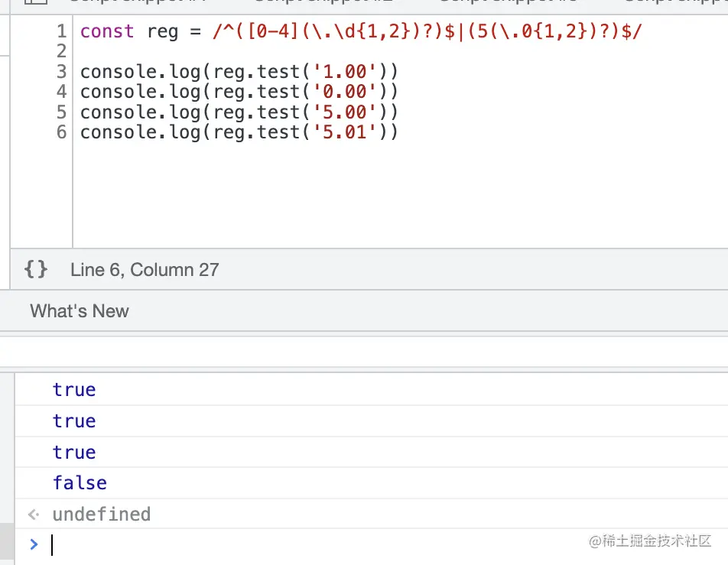Click line number 5 in the gutter
This screenshot has height=565, width=728.
click(60, 112)
